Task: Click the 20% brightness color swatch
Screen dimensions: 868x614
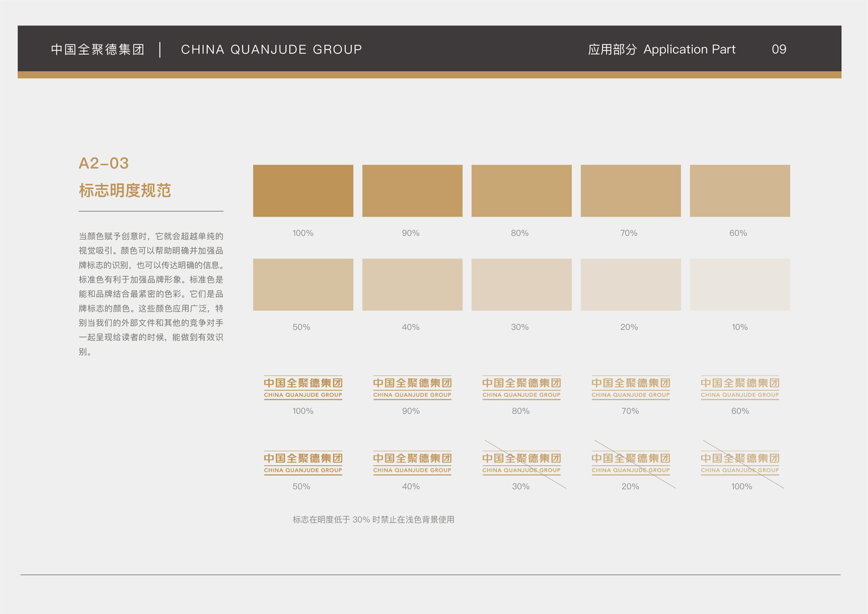Action: click(631, 285)
